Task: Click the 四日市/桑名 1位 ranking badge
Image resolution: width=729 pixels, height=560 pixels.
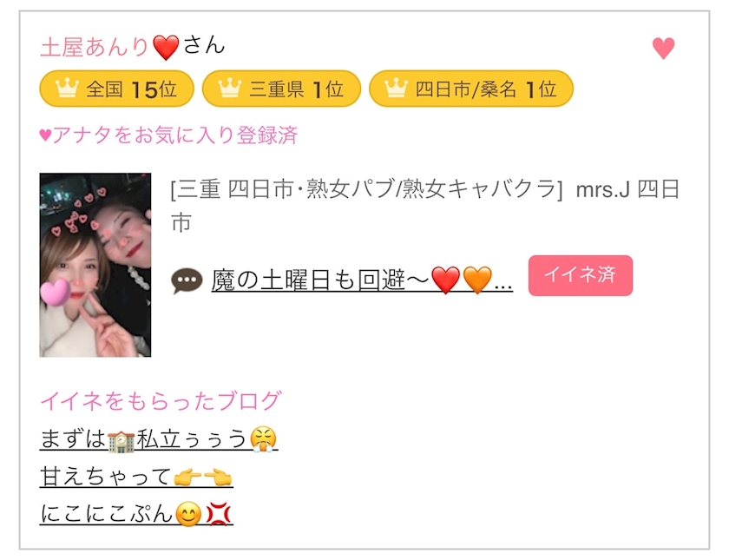Action: pyautogui.click(x=471, y=89)
